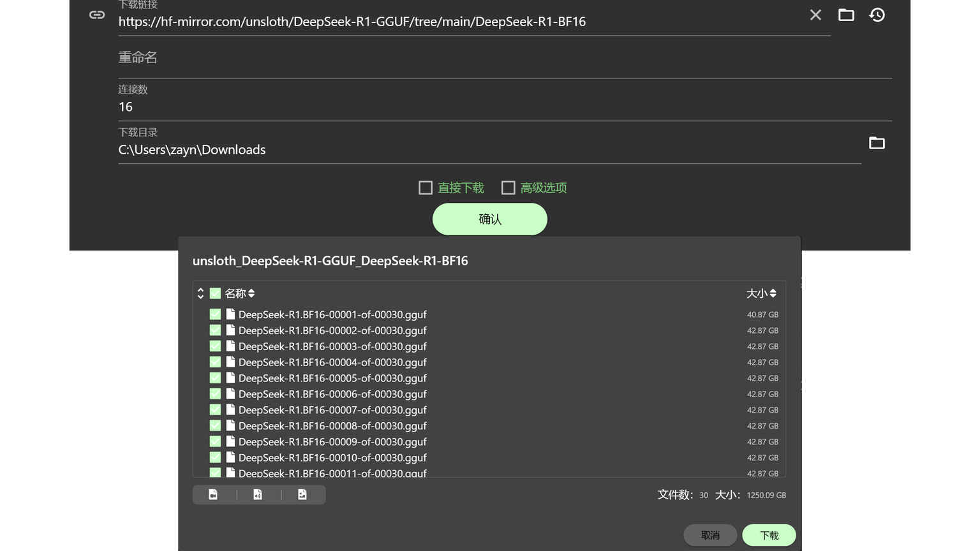Click file icon of 00003-of-00030.gguf
This screenshot has width=980, height=551.
230,346
